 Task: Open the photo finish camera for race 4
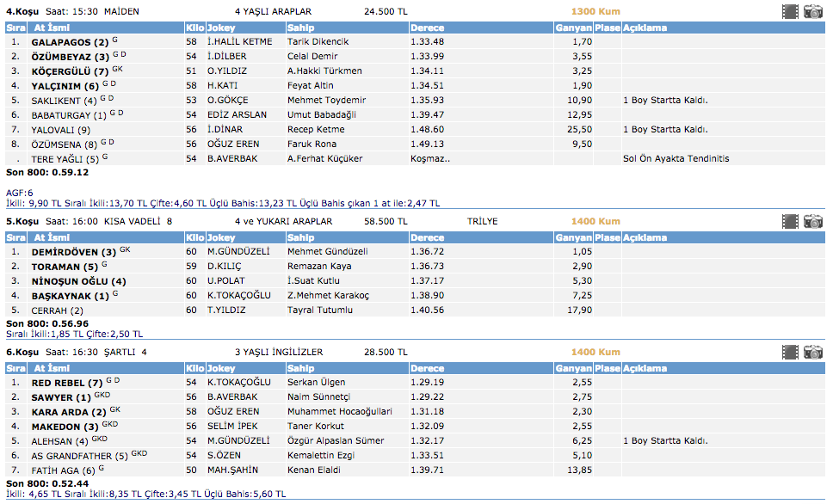pos(813,11)
